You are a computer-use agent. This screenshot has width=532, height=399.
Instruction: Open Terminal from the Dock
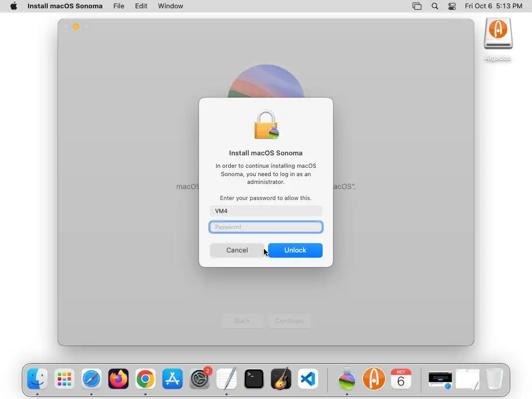tap(254, 379)
